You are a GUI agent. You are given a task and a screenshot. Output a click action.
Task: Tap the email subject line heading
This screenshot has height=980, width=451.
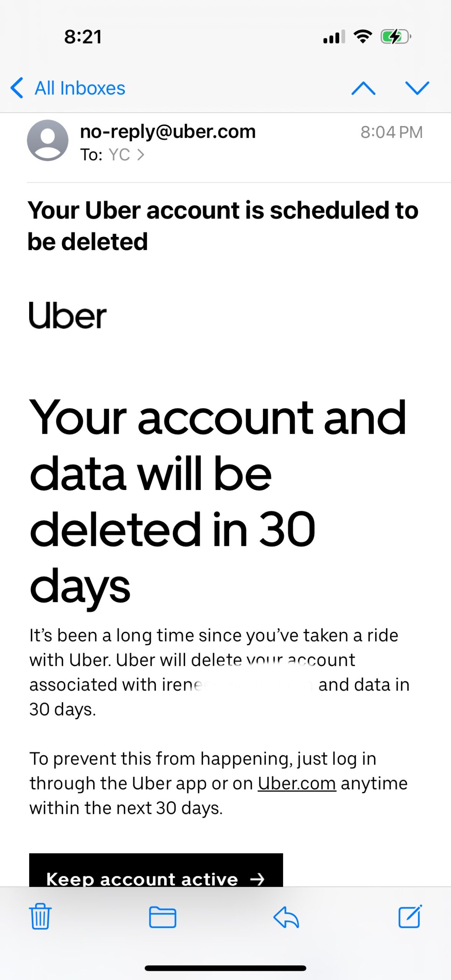222,226
